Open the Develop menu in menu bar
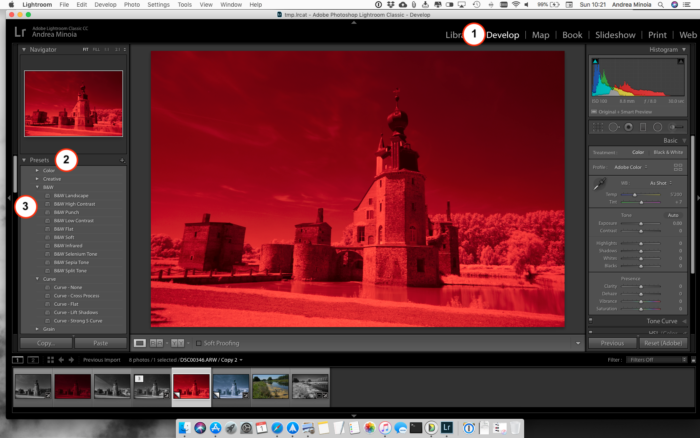Image resolution: width=700 pixels, height=438 pixels. coord(105,4)
